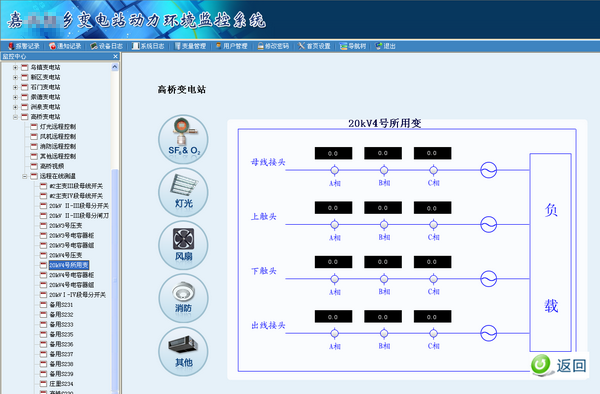Image resolution: width=600 pixels, height=394 pixels.
Task: Open 系统日志 system log menu
Action: click(x=148, y=46)
